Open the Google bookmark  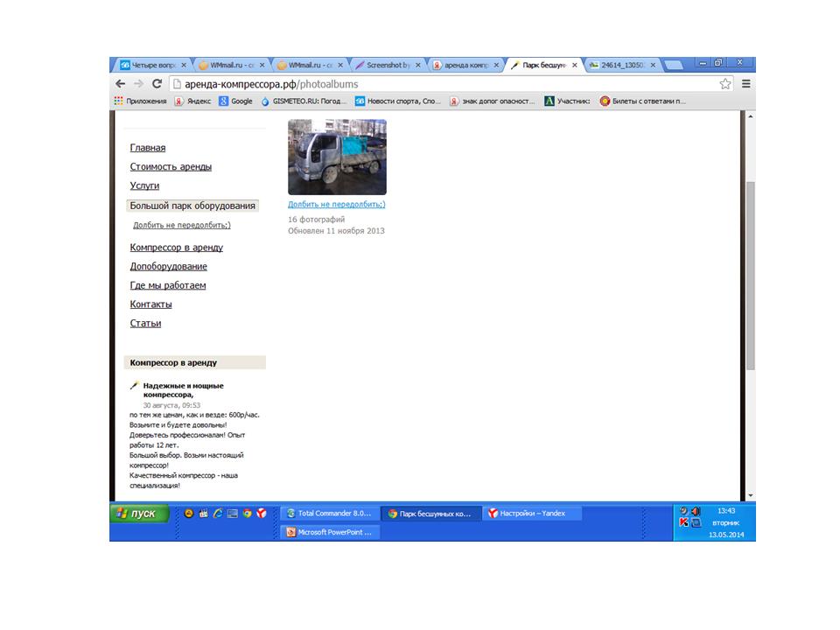(x=235, y=101)
